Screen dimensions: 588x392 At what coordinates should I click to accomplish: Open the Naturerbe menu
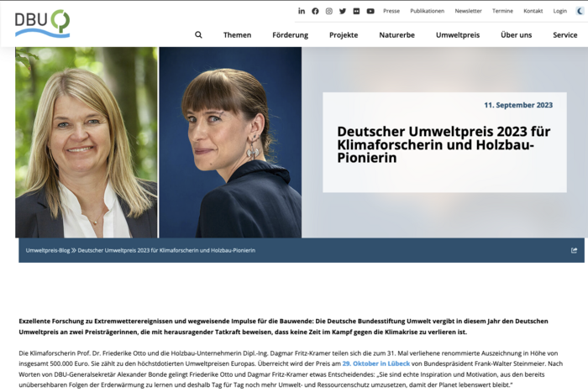(x=396, y=35)
